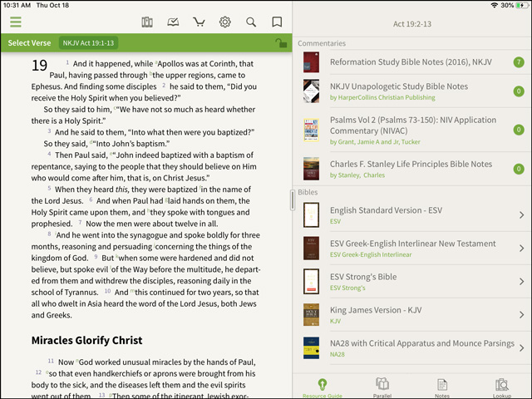Check the Wi-Fi icon in status bar

pos(495,5)
